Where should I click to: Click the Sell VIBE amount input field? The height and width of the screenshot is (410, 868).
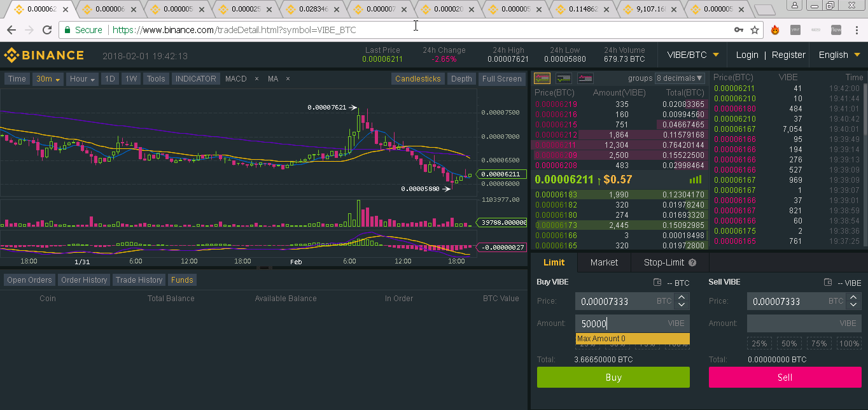(x=804, y=323)
